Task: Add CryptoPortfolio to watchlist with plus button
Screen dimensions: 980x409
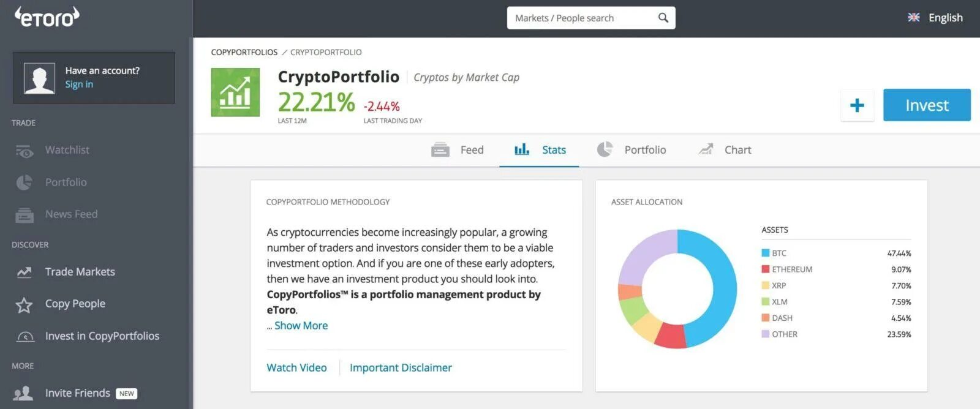Action: coord(857,105)
